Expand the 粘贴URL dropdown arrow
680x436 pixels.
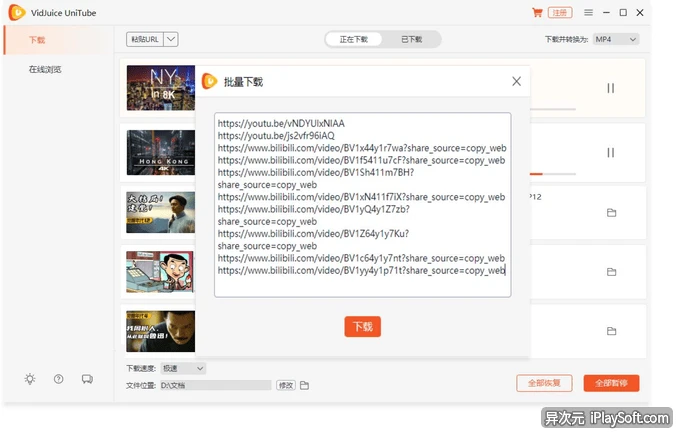(171, 39)
